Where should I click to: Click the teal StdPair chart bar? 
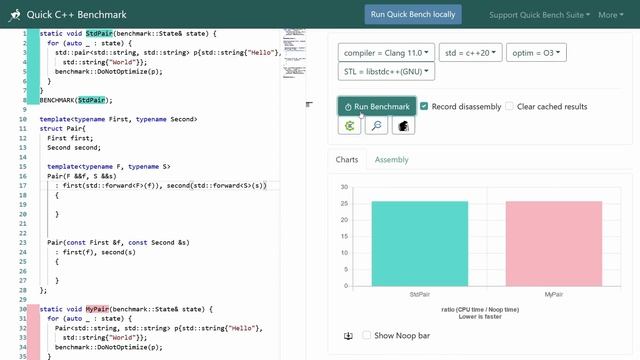coord(420,244)
